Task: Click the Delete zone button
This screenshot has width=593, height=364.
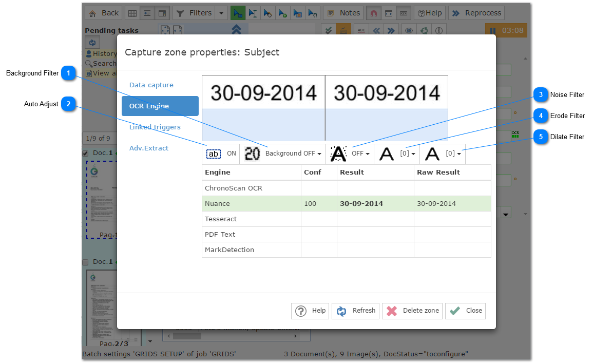Action: point(412,311)
